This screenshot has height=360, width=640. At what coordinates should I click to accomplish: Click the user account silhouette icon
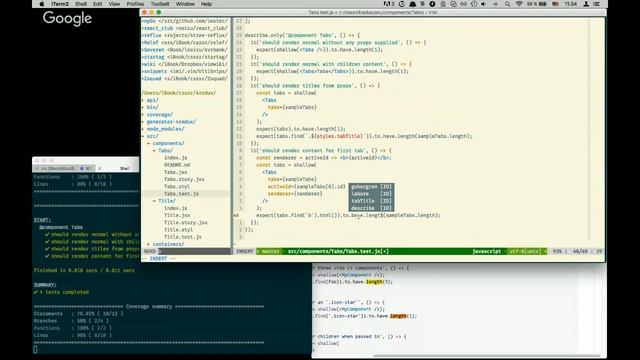click(586, 4)
